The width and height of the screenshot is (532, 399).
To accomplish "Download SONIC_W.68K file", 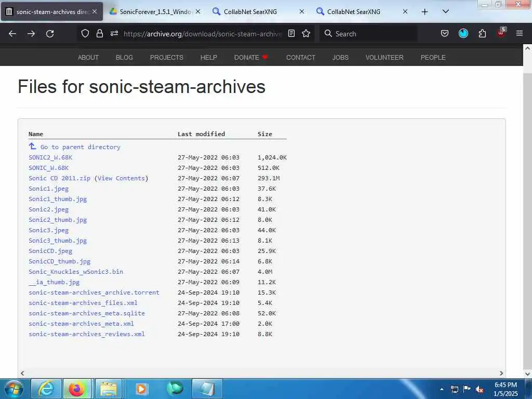I will [x=48, y=168].
